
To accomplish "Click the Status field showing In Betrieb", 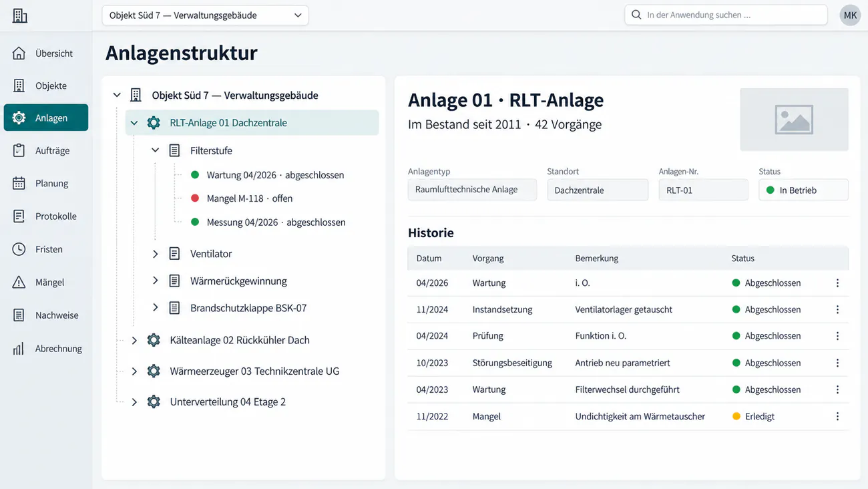I will (x=804, y=190).
